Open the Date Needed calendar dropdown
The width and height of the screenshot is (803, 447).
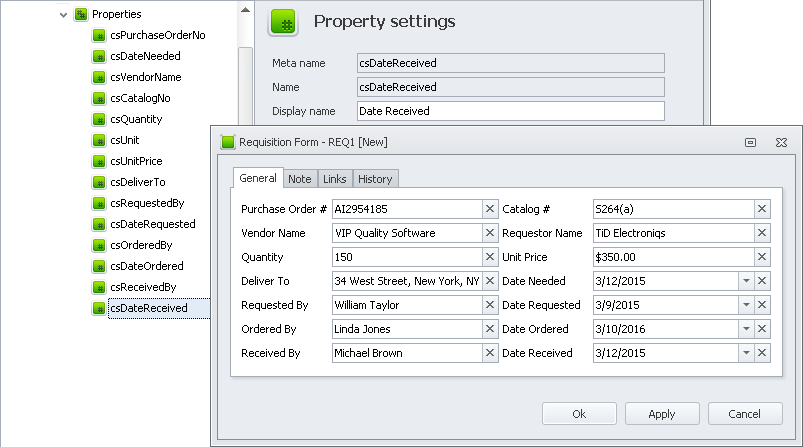coord(745,281)
